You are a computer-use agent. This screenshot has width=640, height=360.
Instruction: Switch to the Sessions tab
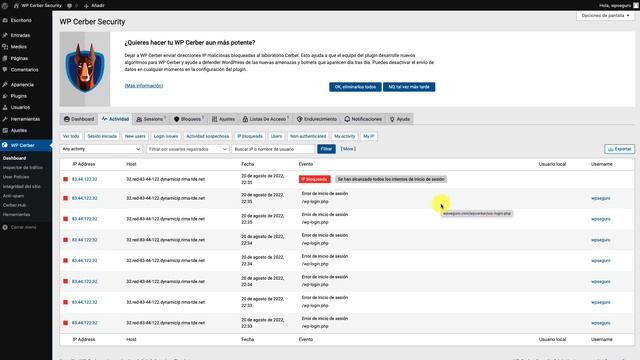point(151,119)
